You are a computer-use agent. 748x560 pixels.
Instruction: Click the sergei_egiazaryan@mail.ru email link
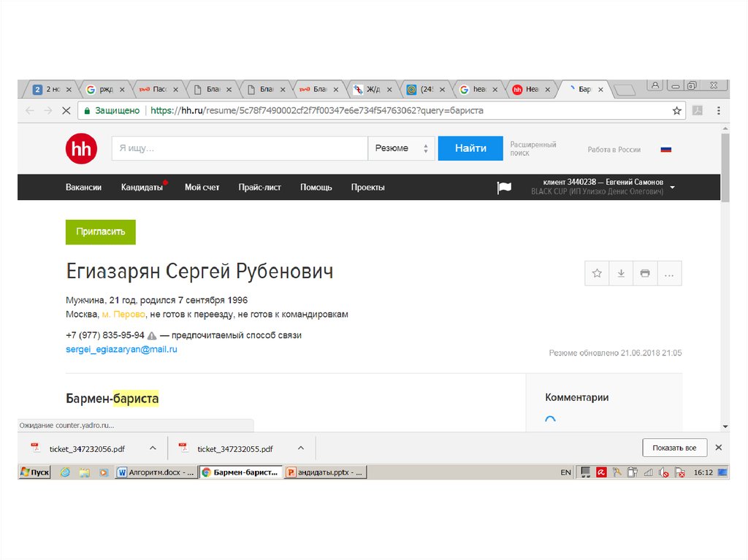[x=121, y=350]
